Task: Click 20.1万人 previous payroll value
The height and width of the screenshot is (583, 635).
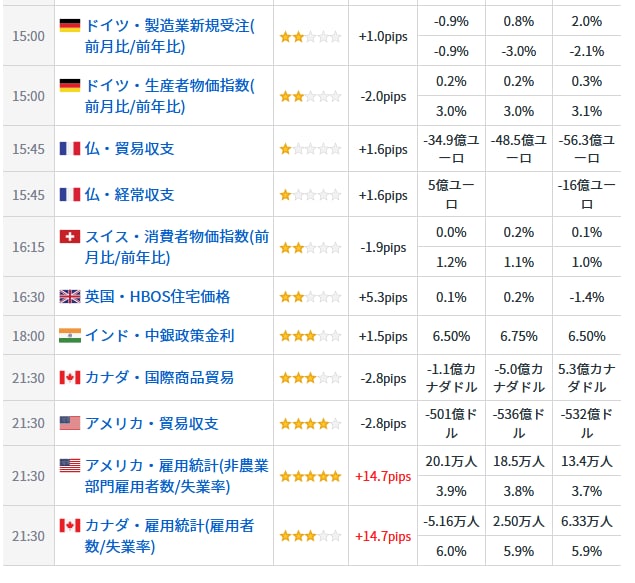Action: (x=451, y=461)
